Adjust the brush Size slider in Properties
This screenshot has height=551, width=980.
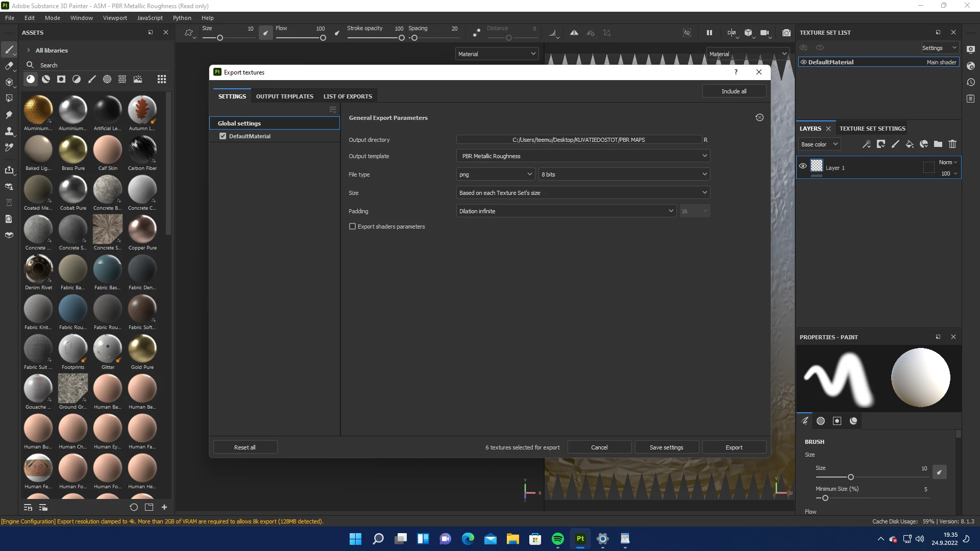pyautogui.click(x=850, y=477)
